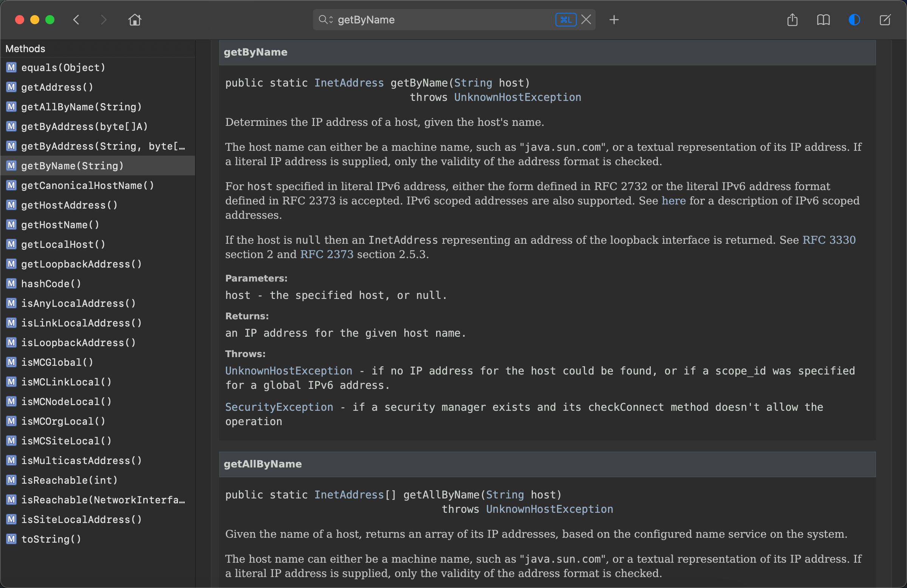
Task: Open String link in getByName signature
Action: coord(473,83)
